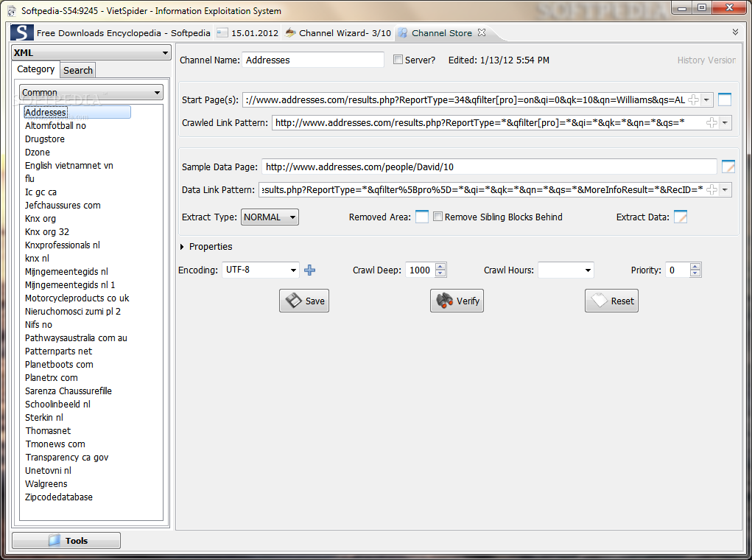Viewport: 752px width, 560px height.
Task: Increase the Priority value
Action: point(695,266)
